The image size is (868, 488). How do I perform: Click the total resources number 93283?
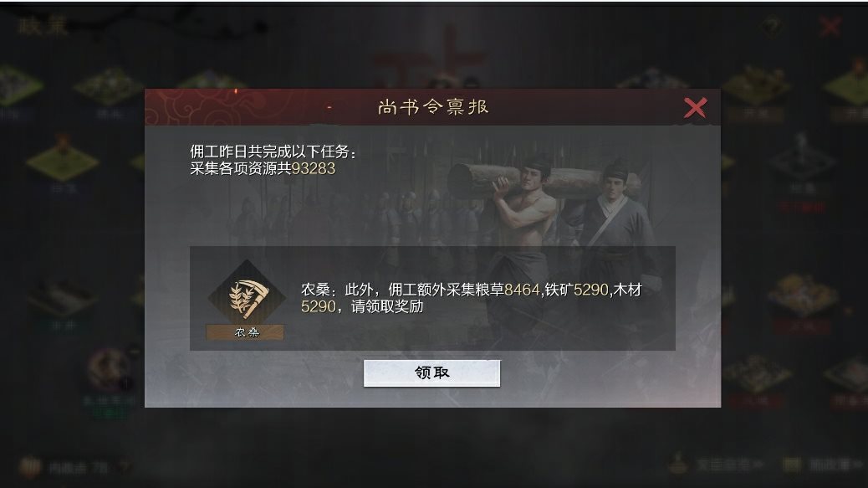tap(314, 168)
